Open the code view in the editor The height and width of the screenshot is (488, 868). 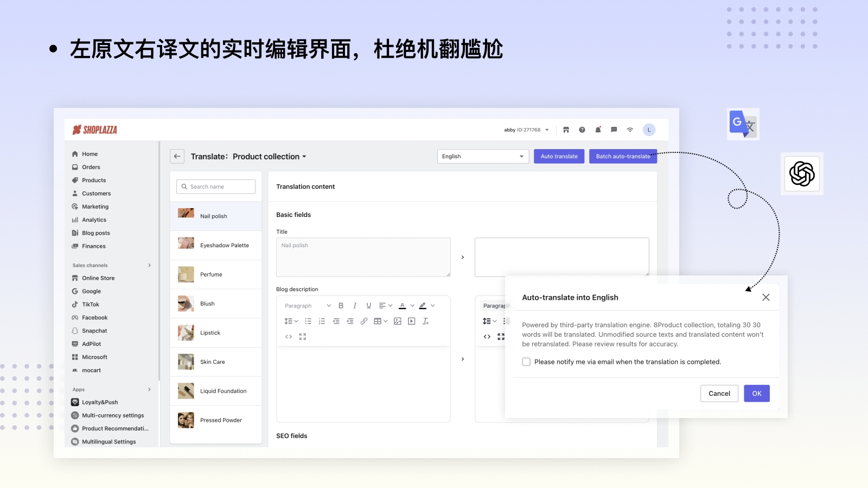[288, 336]
